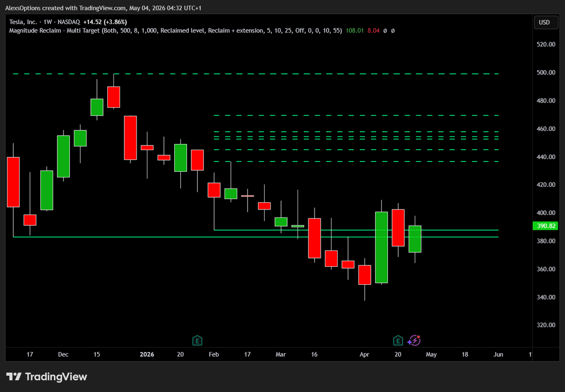Click the 480.00 price axis label
The image size is (565, 392).
coord(546,101)
